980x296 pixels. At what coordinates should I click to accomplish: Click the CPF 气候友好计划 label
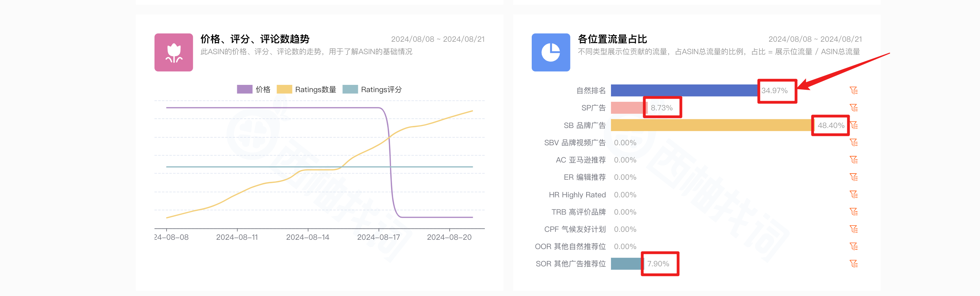pos(574,229)
